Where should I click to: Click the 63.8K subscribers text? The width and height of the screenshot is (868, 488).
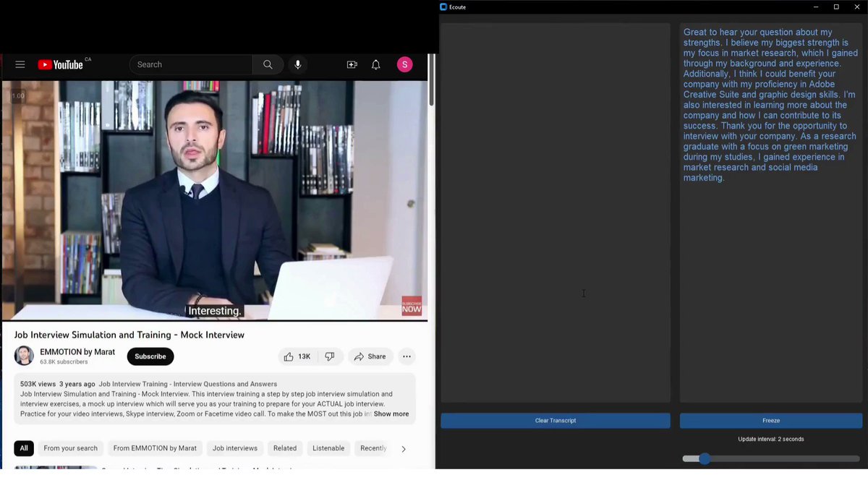tap(64, 361)
